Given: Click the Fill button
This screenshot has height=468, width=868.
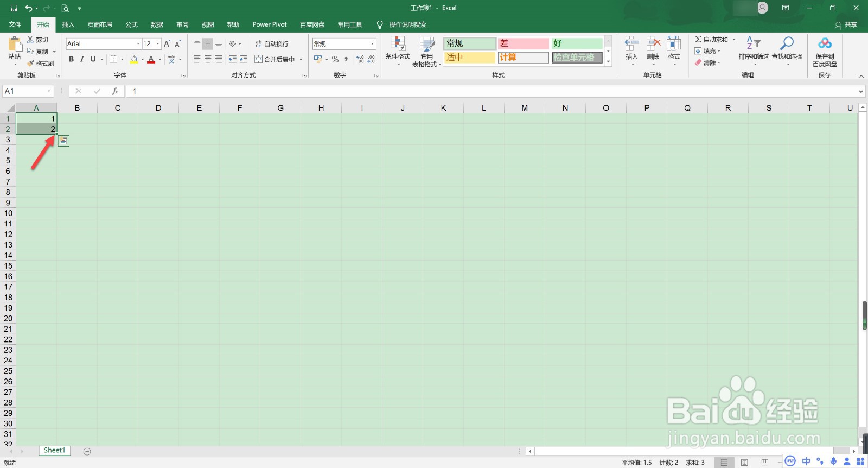Looking at the screenshot, I should (707, 51).
